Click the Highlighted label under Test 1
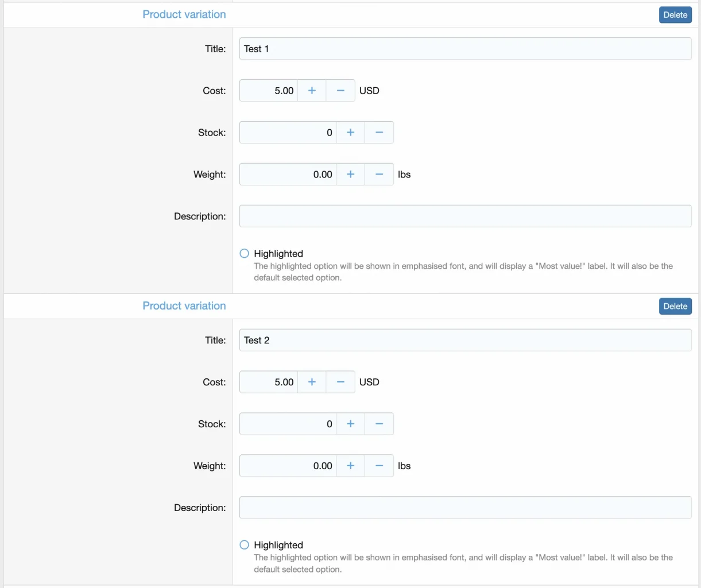 (x=278, y=254)
